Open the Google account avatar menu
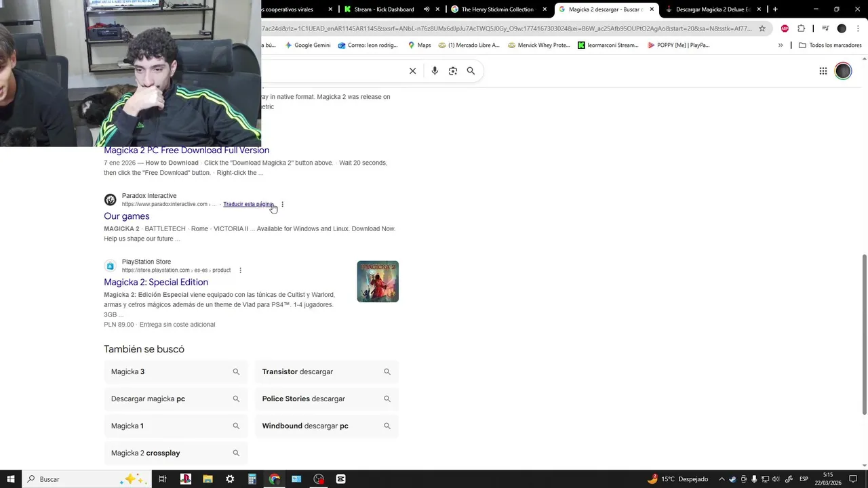This screenshot has height=488, width=868. pos(843,71)
